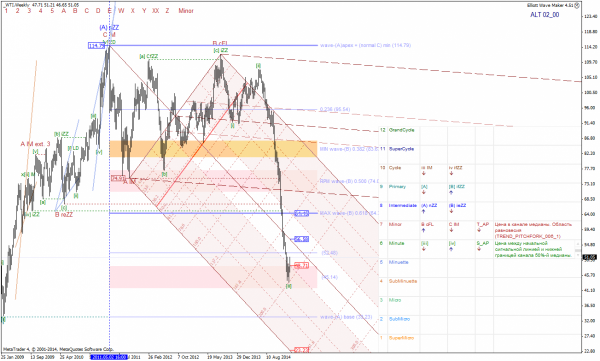
Task: Click down arrow under (B) in Intermediate row
Action: (x=451, y=211)
